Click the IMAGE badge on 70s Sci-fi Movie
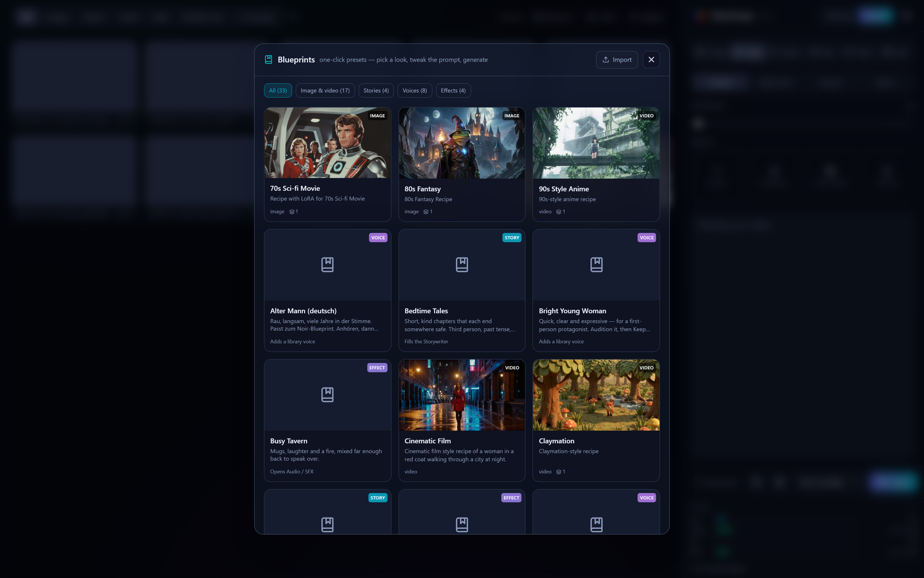Viewport: 924px width, 578px height. click(377, 116)
